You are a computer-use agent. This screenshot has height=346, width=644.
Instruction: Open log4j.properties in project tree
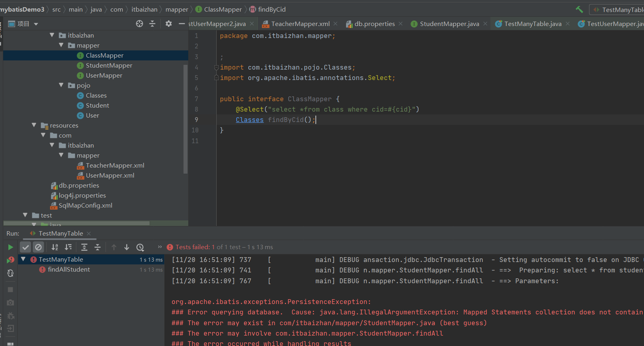click(82, 196)
